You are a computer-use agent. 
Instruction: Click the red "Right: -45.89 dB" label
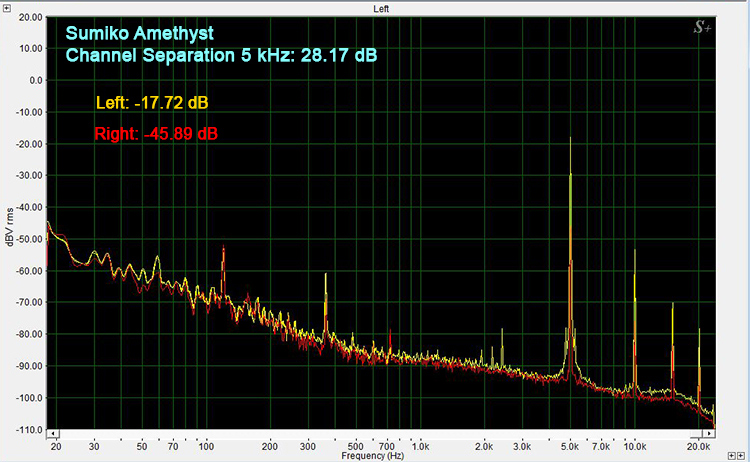tap(157, 133)
